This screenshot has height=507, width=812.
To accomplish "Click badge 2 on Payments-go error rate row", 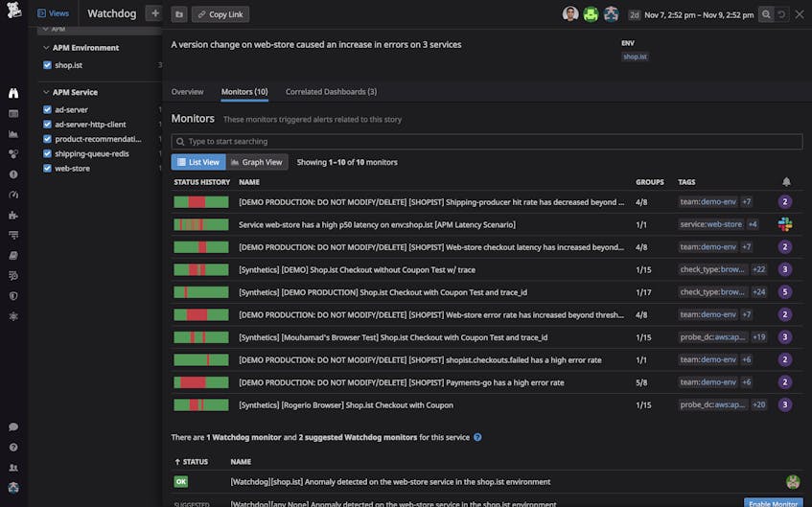I will coord(785,382).
